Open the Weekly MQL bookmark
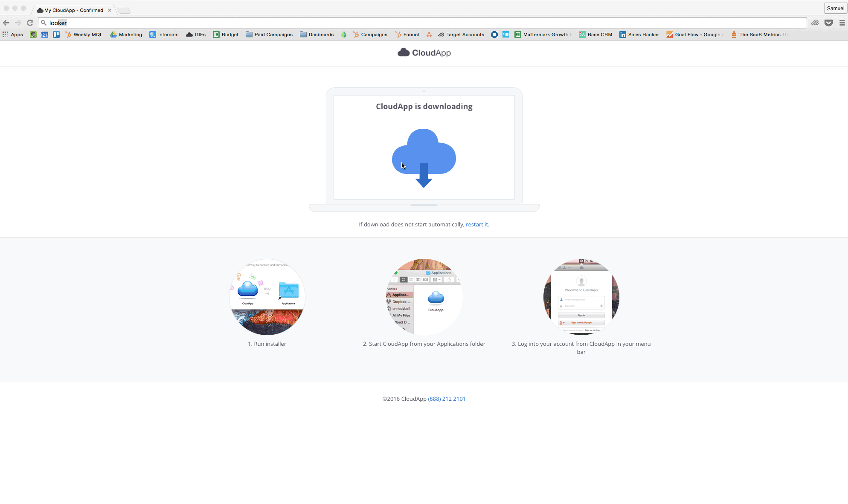 [x=84, y=35]
